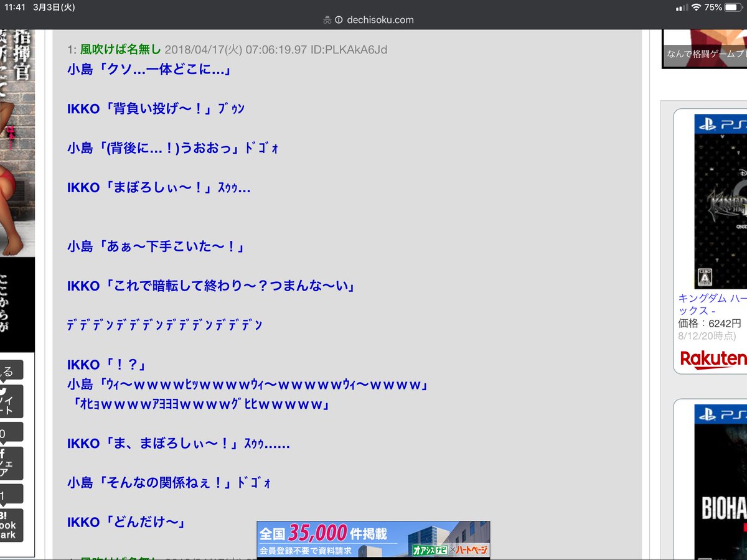Tap the Facebook share button
Screen dimensions: 747x560
(11, 463)
